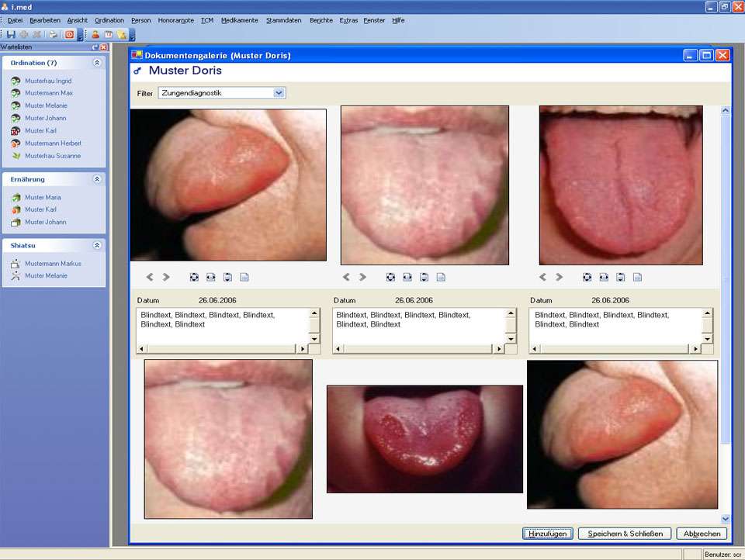Click the Print icon in the toolbar
745x560 pixels.
pos(53,34)
